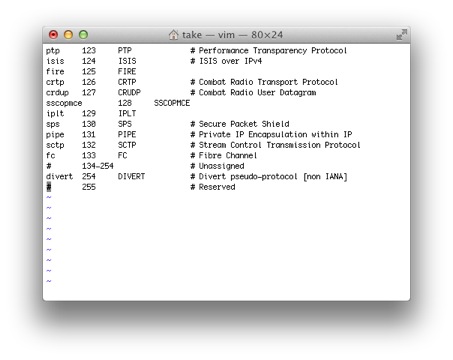Click the vim cursor block on last line

(49, 187)
